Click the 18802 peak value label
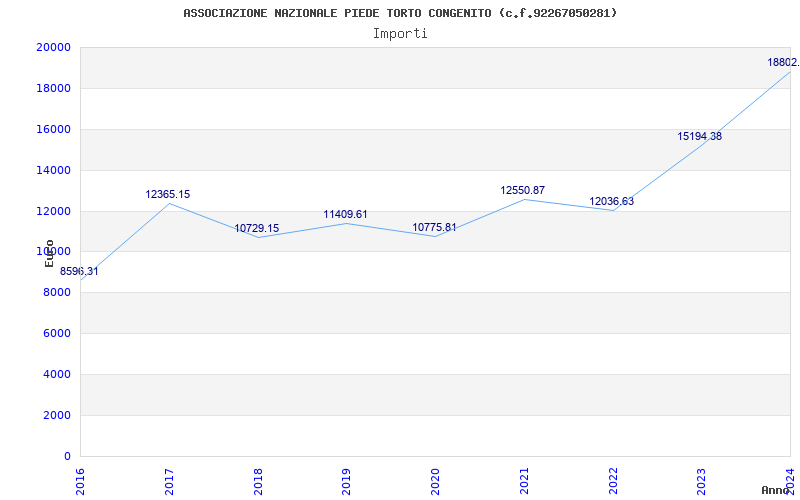The image size is (800, 500). coord(782,63)
